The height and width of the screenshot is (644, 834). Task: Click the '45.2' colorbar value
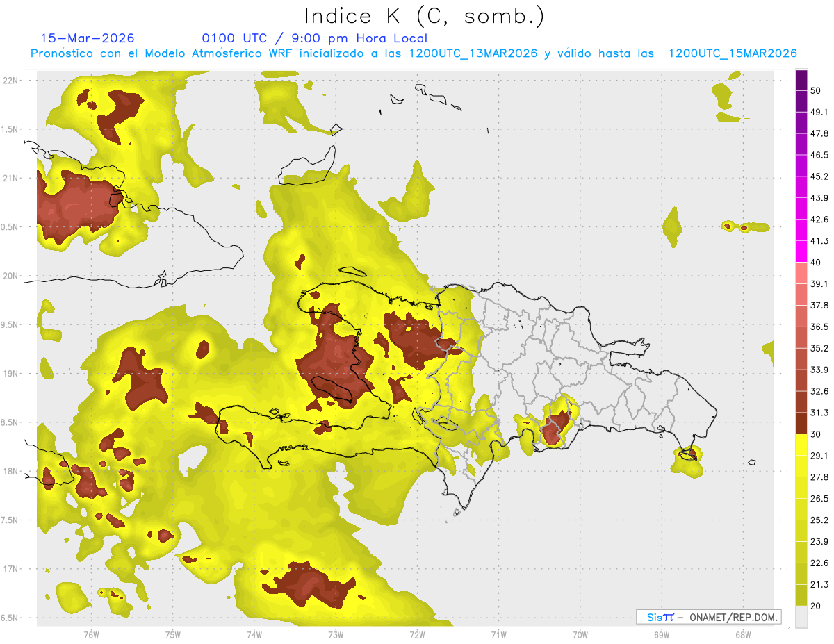click(x=819, y=176)
